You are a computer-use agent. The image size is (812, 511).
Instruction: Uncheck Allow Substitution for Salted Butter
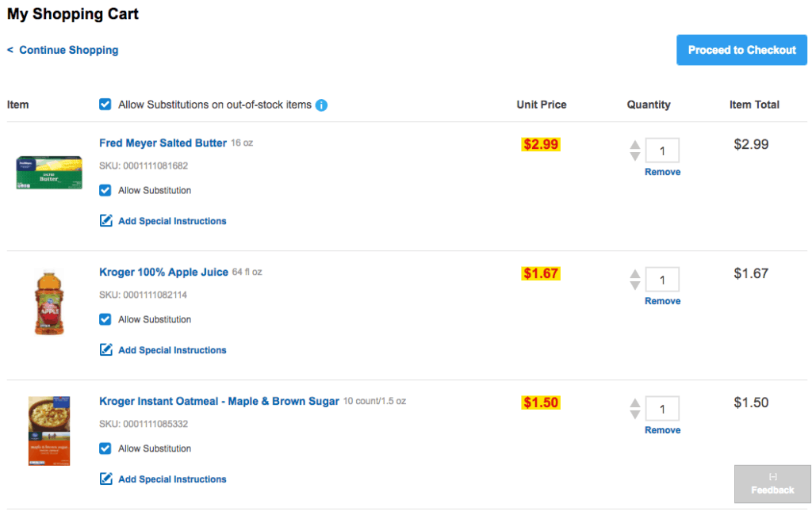[105, 190]
